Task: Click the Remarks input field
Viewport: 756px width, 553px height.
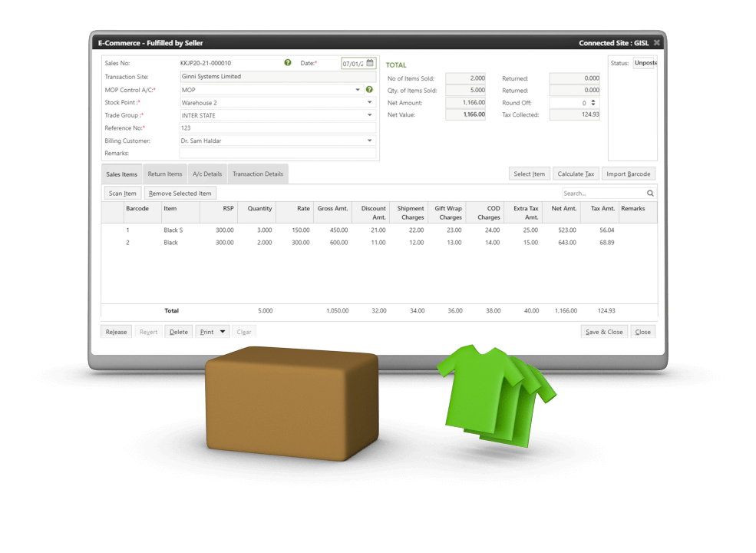Action: [278, 153]
